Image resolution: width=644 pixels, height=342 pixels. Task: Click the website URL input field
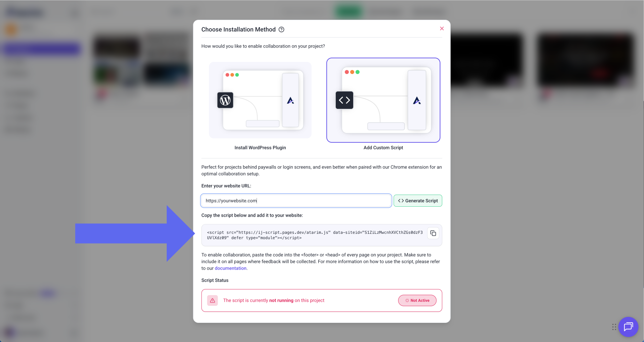296,201
